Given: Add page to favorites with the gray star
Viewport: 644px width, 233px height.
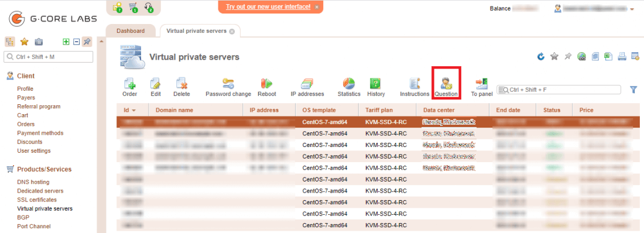Looking at the screenshot, I should 554,57.
